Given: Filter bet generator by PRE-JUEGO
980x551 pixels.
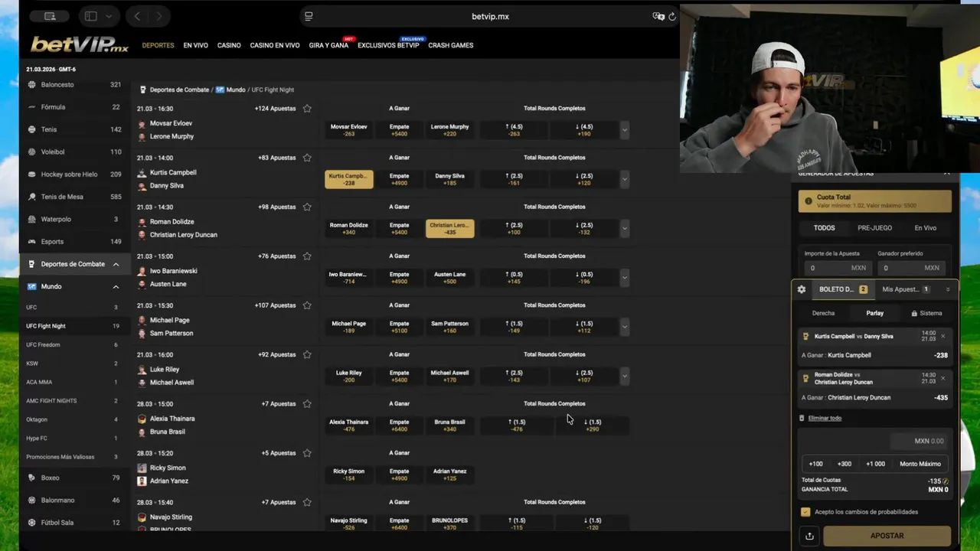Looking at the screenshot, I should pyautogui.click(x=874, y=228).
